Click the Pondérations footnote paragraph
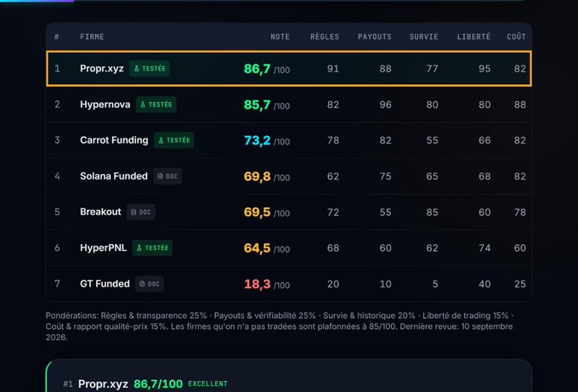The image size is (578, 392). click(x=279, y=327)
